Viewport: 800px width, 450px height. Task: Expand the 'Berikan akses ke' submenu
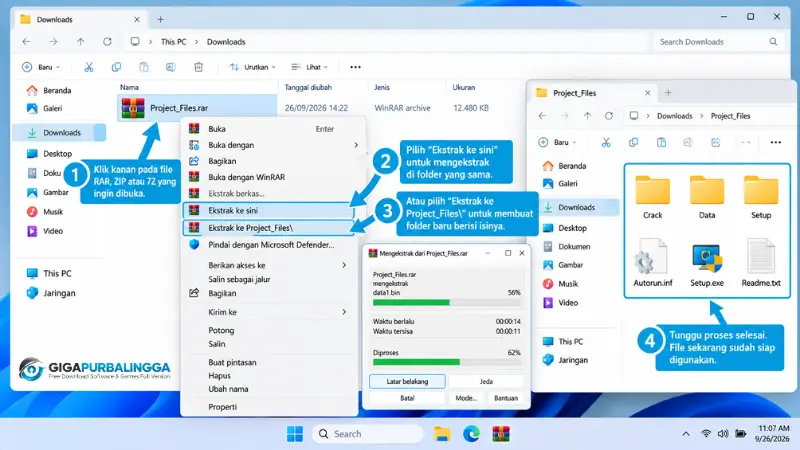(x=344, y=265)
